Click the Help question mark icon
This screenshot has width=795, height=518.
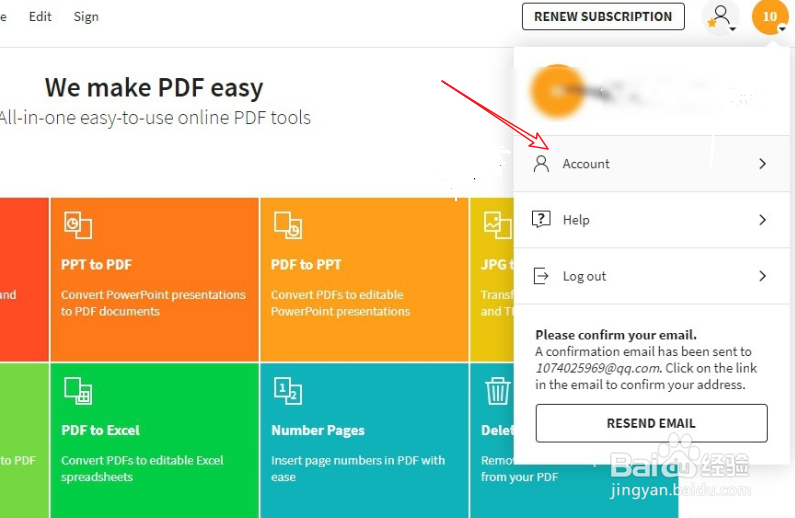(x=541, y=219)
